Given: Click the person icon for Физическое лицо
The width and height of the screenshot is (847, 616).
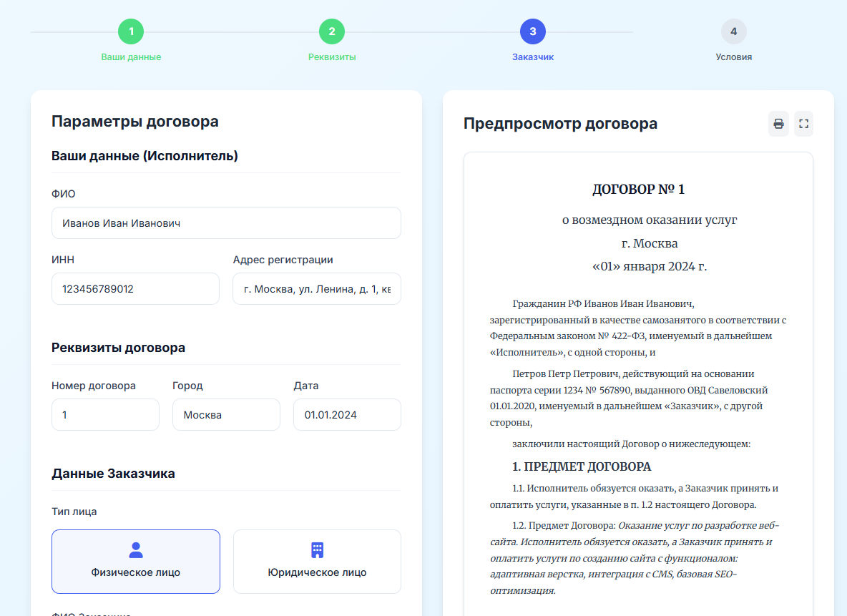Looking at the screenshot, I should point(136,549).
